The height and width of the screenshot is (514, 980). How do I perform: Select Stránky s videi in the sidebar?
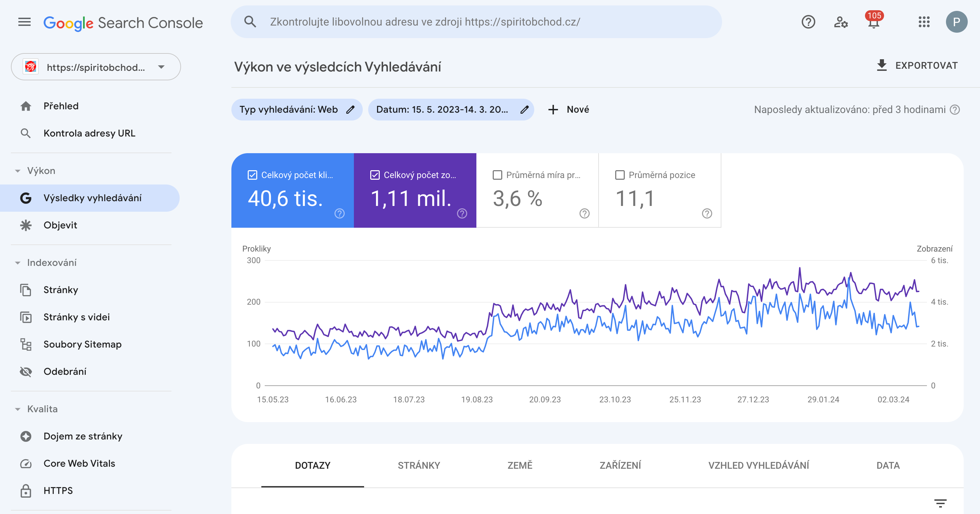pyautogui.click(x=76, y=317)
